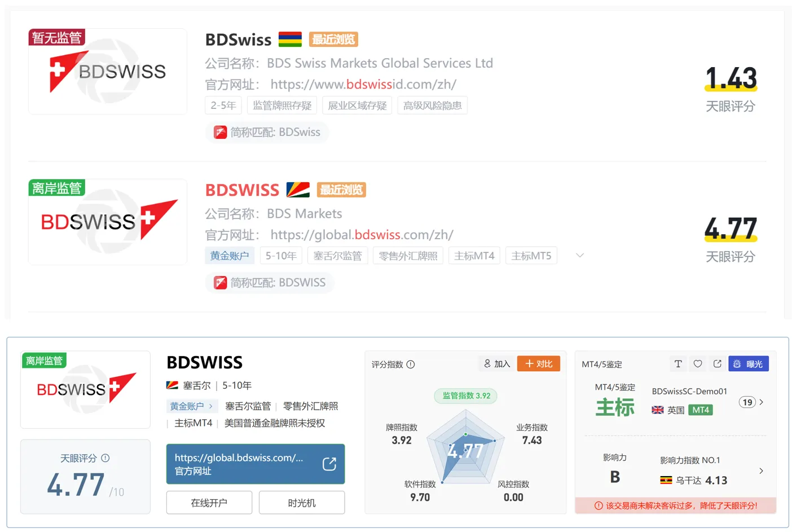Open the official website external link icon
Viewport: 792px width, 532px height.
point(329,464)
